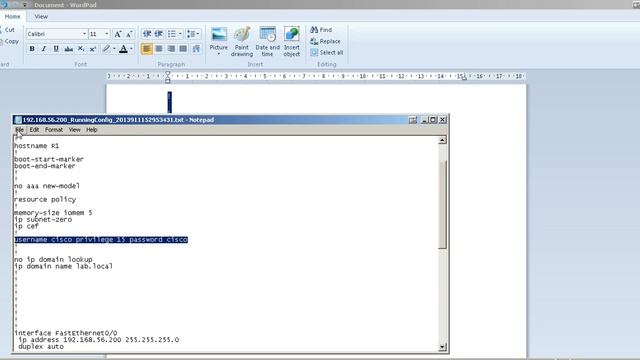This screenshot has width=640, height=360.
Task: Click Increase indent icon in Paragraph group
Action: 159,34
